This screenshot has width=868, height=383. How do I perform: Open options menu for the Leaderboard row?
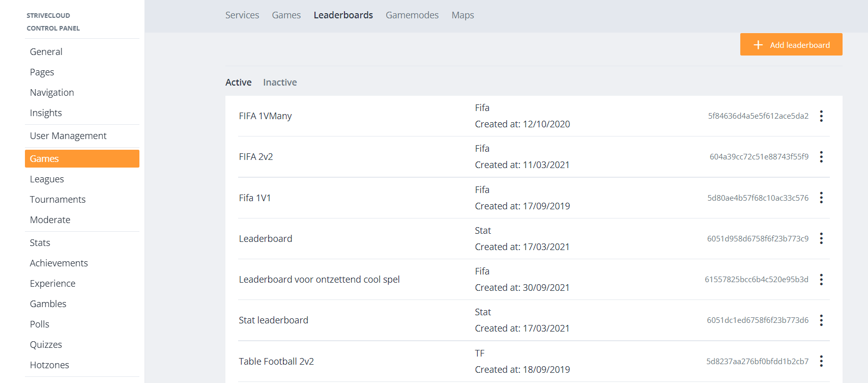point(821,238)
